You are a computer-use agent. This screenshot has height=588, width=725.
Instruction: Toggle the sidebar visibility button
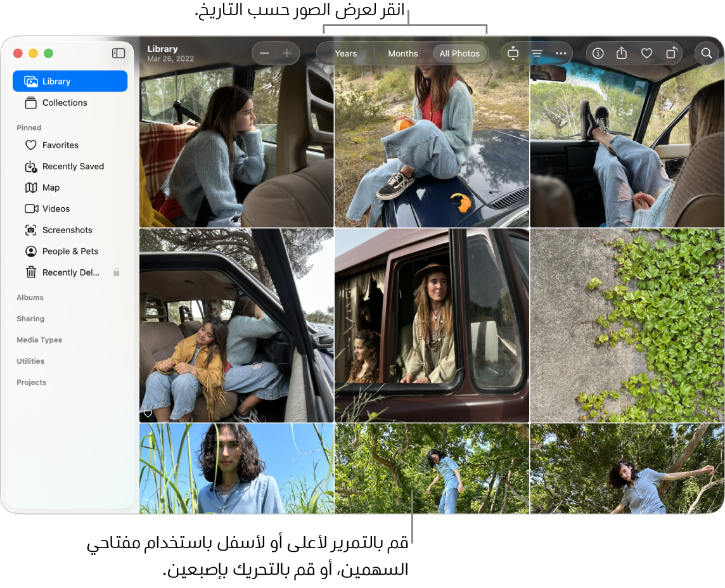(119, 53)
